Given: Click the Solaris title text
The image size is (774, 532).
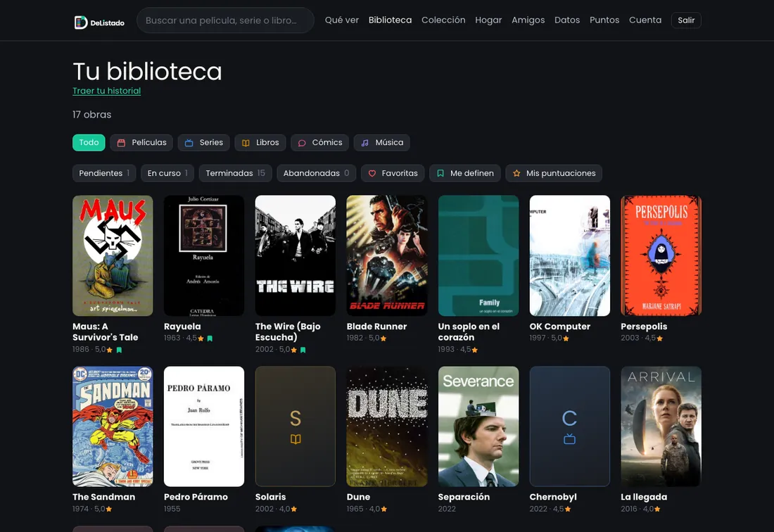Looking at the screenshot, I should (x=270, y=498).
